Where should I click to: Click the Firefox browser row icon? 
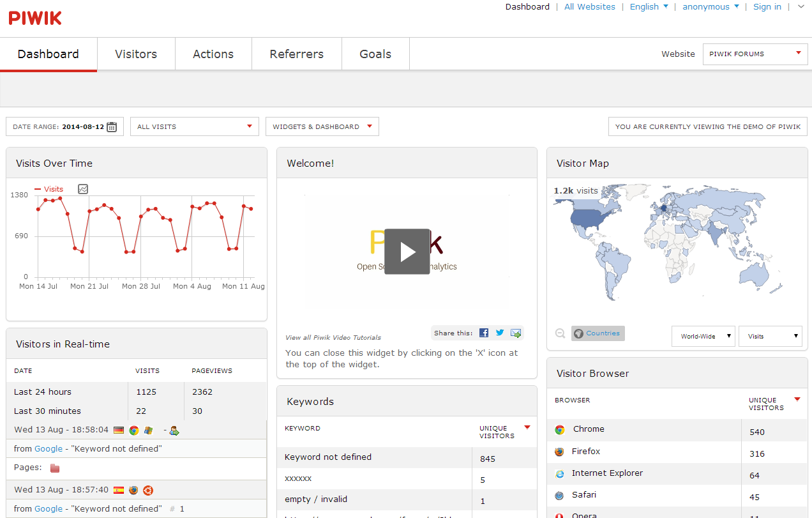560,452
